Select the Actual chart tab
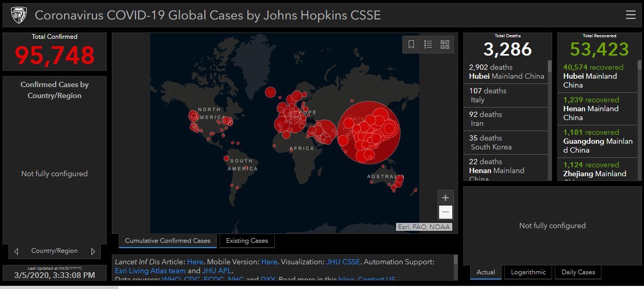This screenshot has height=289, width=644. click(486, 272)
